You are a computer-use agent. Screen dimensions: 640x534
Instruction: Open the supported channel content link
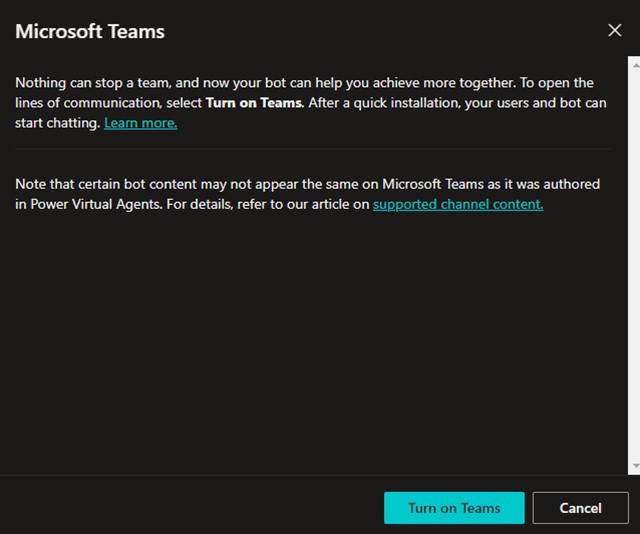(457, 205)
